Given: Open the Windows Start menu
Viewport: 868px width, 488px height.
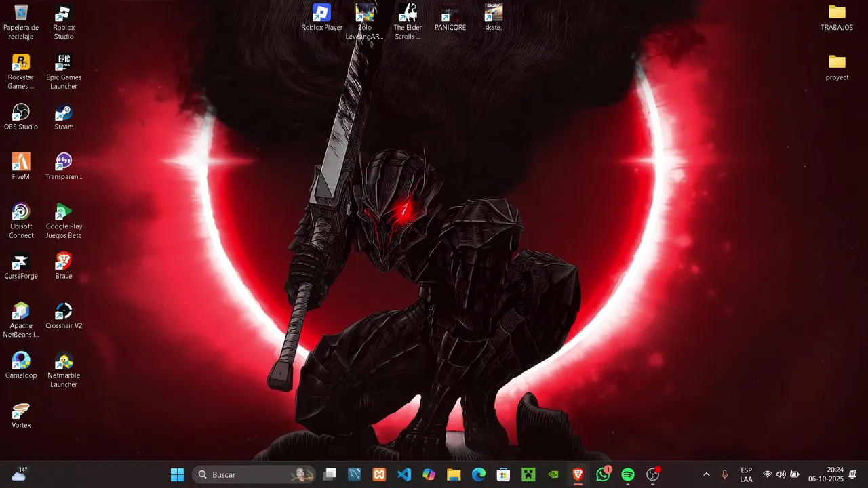Looking at the screenshot, I should point(177,474).
